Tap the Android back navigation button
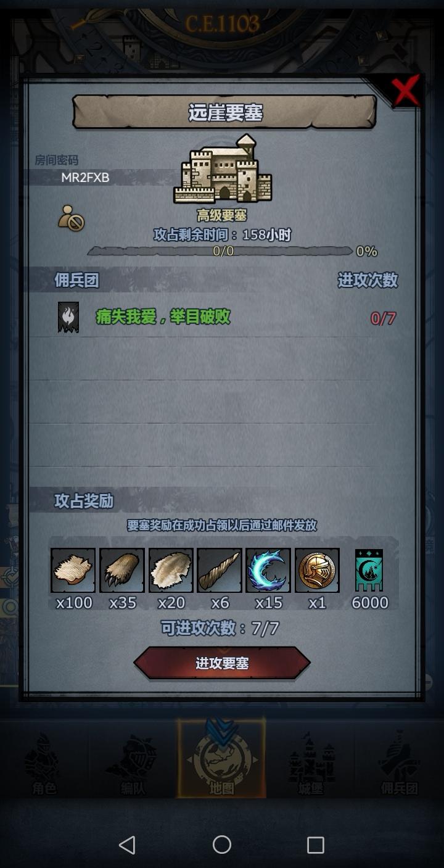This screenshot has width=444, height=868. coord(127,845)
